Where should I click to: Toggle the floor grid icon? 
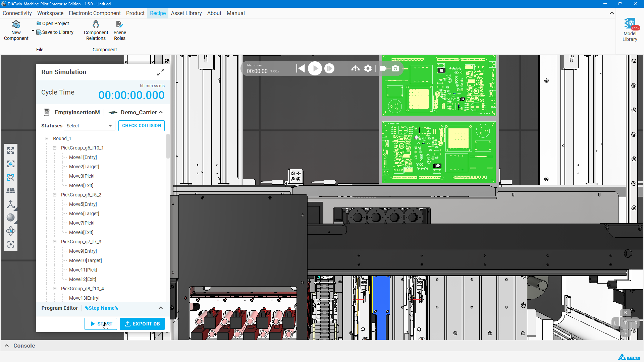tap(11, 191)
